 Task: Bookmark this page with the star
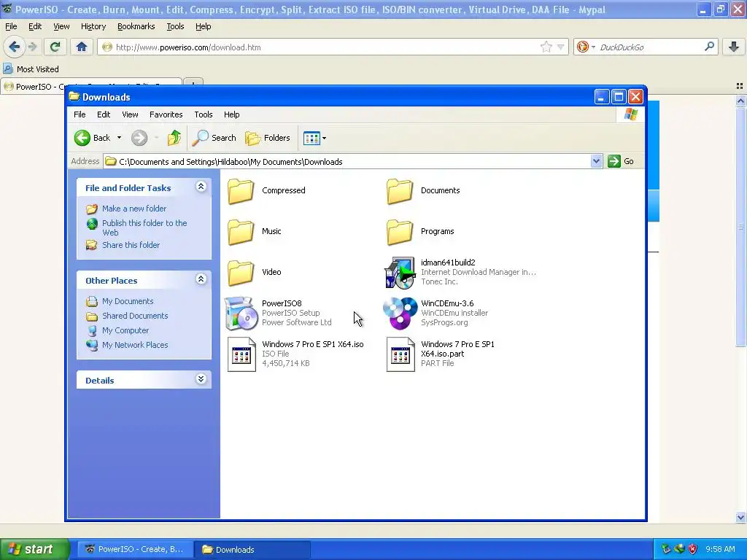[546, 47]
